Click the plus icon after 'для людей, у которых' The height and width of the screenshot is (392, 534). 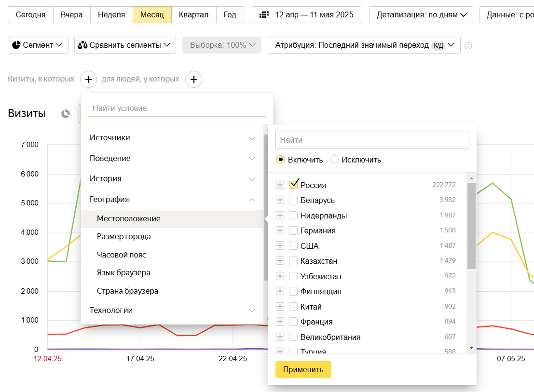(193, 79)
